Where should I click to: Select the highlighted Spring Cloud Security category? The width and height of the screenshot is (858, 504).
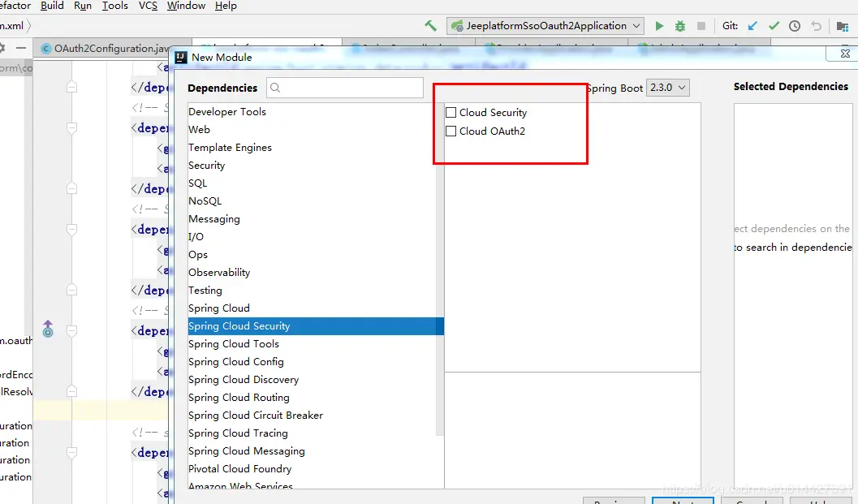coord(316,326)
